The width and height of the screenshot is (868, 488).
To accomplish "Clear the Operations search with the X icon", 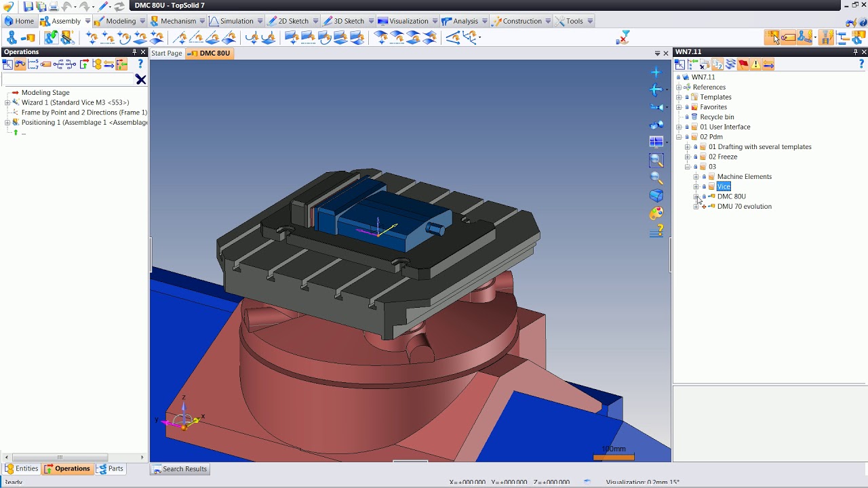I will [141, 80].
